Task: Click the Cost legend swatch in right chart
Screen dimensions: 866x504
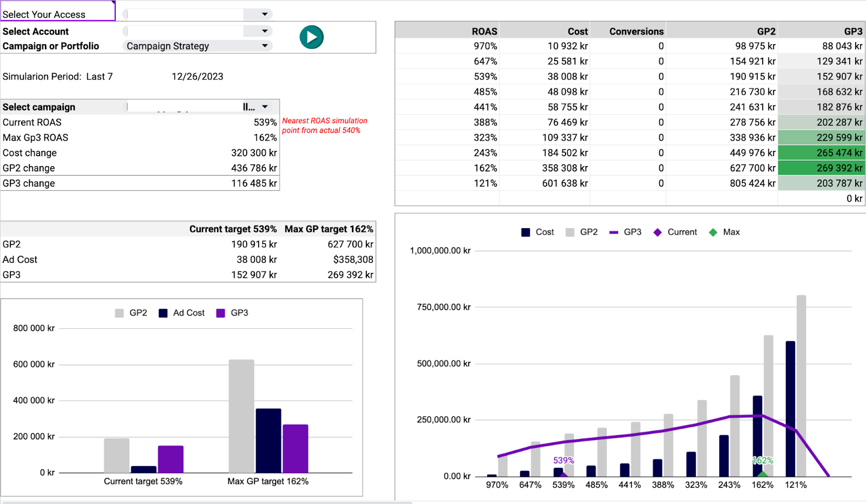Action: [x=526, y=233]
